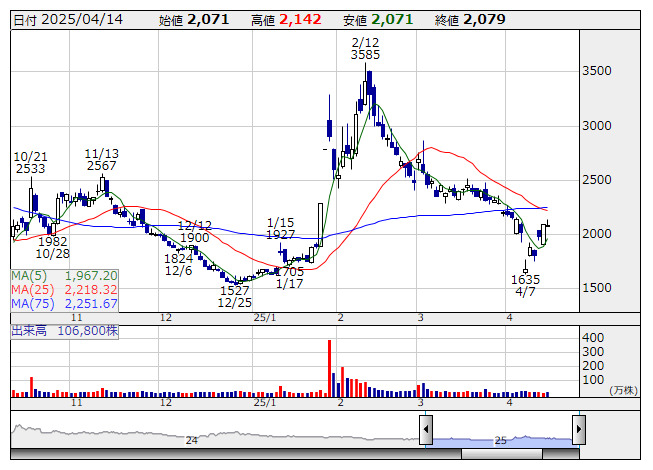Click the 25/1 month label on price axis
The image size is (653, 470).
(x=265, y=318)
